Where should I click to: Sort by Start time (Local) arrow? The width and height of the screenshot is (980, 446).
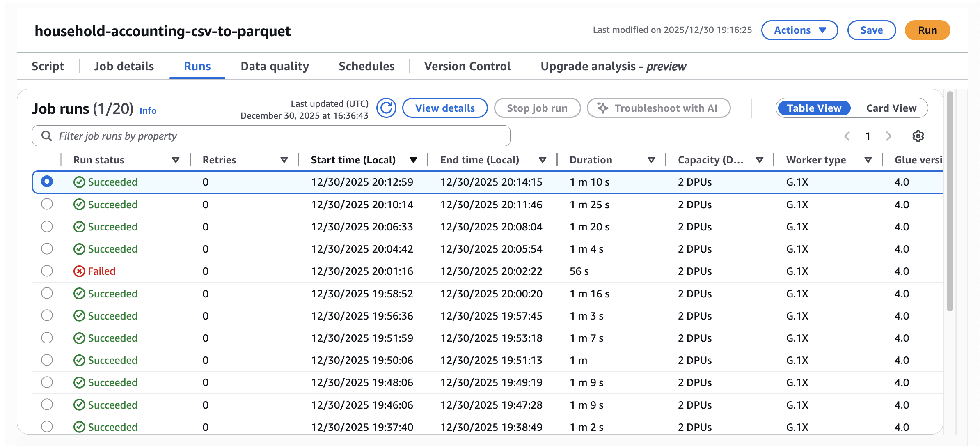413,160
